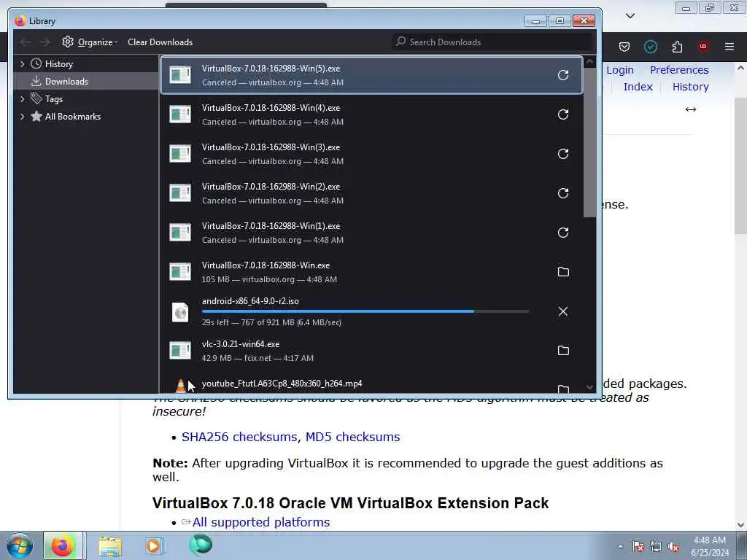Select Downloads in the Library sidebar

pyautogui.click(x=66, y=82)
